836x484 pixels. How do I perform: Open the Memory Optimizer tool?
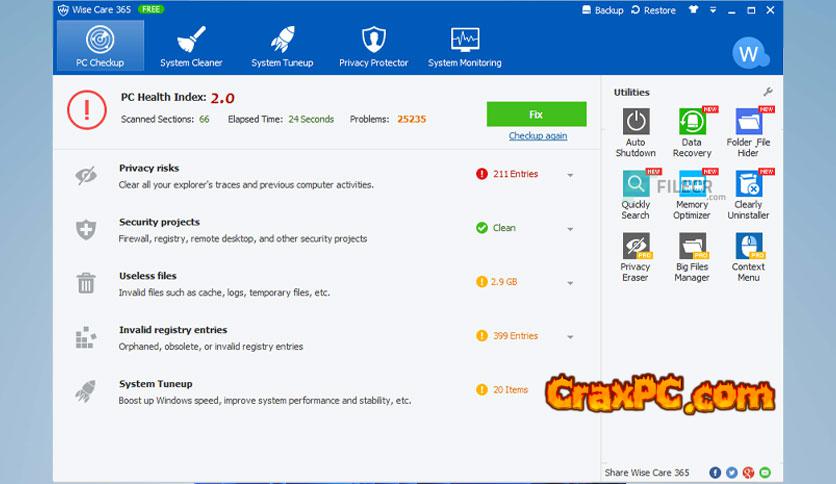tap(691, 185)
